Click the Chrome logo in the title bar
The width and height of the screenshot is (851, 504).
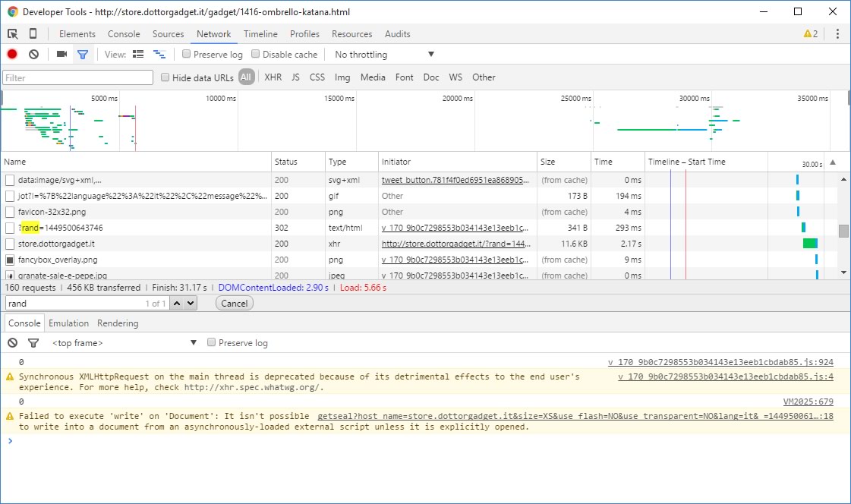click(12, 11)
